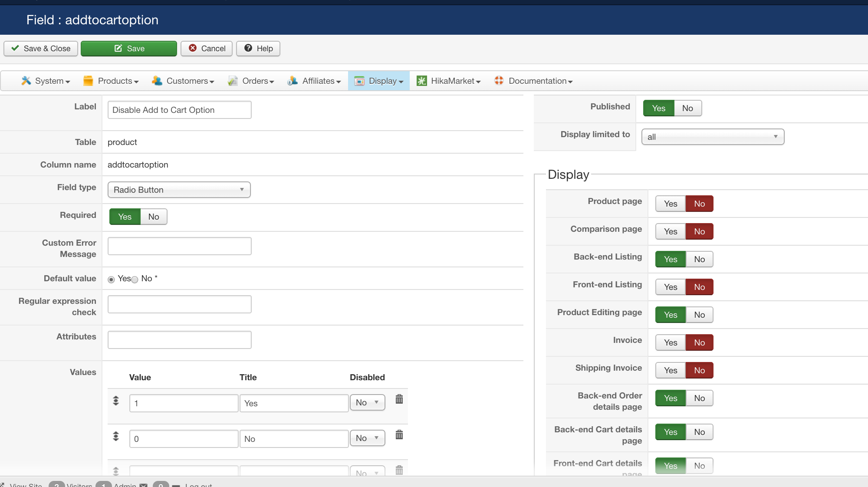Click the Regular expression check field
The width and height of the screenshot is (868, 487).
(x=179, y=304)
